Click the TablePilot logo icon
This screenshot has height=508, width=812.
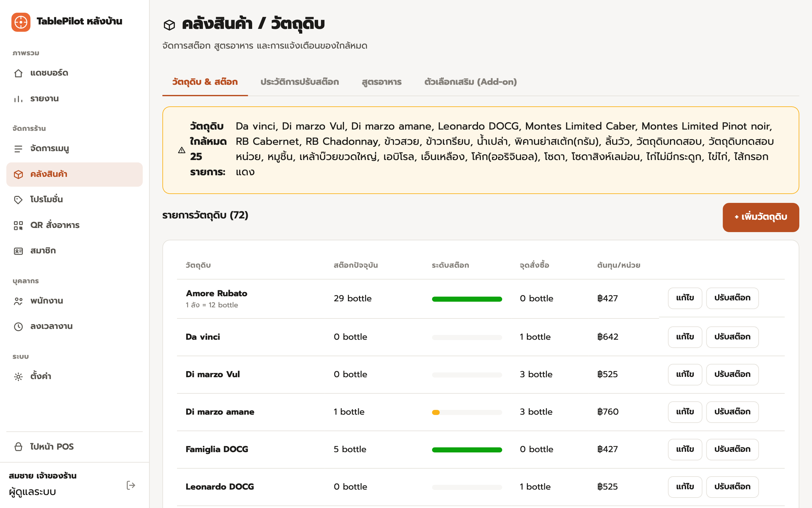click(x=21, y=22)
